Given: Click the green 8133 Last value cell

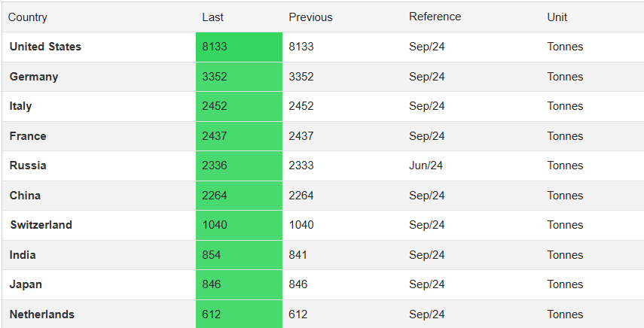Looking at the screenshot, I should [x=215, y=47].
